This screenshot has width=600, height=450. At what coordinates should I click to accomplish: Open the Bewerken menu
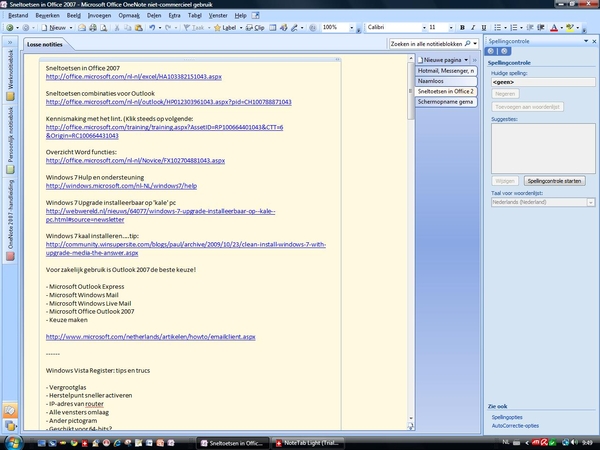[47, 16]
